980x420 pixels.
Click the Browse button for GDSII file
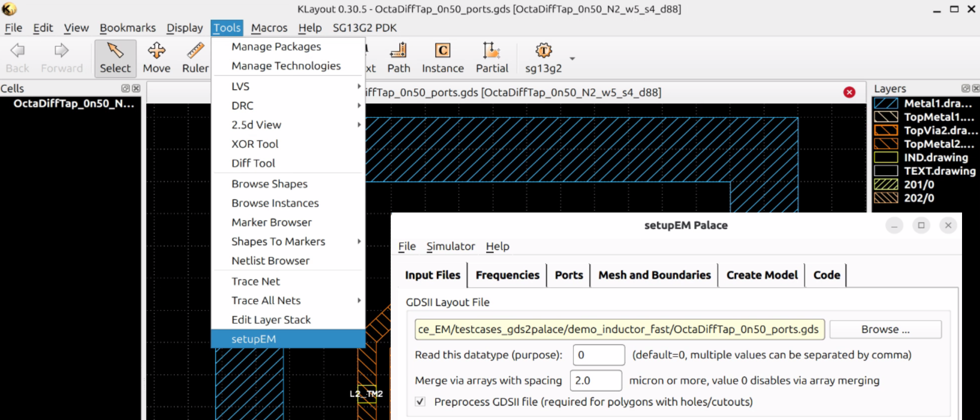tap(886, 329)
